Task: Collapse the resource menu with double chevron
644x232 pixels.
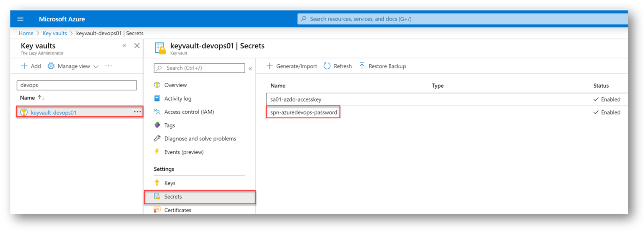Action: point(250,68)
